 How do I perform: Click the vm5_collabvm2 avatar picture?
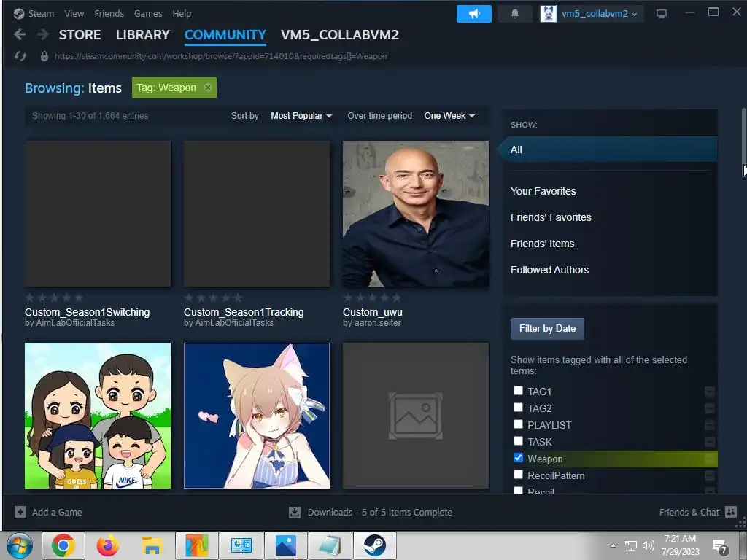[x=549, y=13]
